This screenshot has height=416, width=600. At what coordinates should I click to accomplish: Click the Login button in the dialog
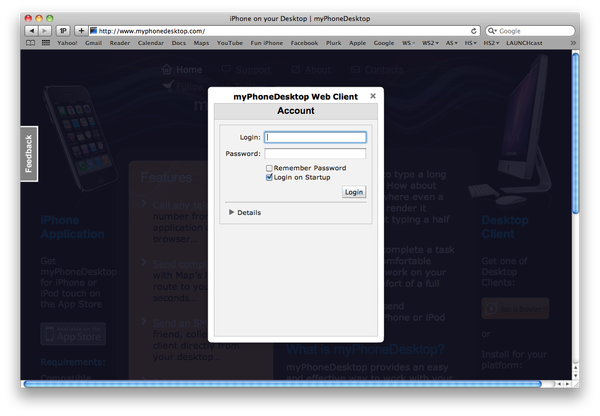tap(354, 192)
